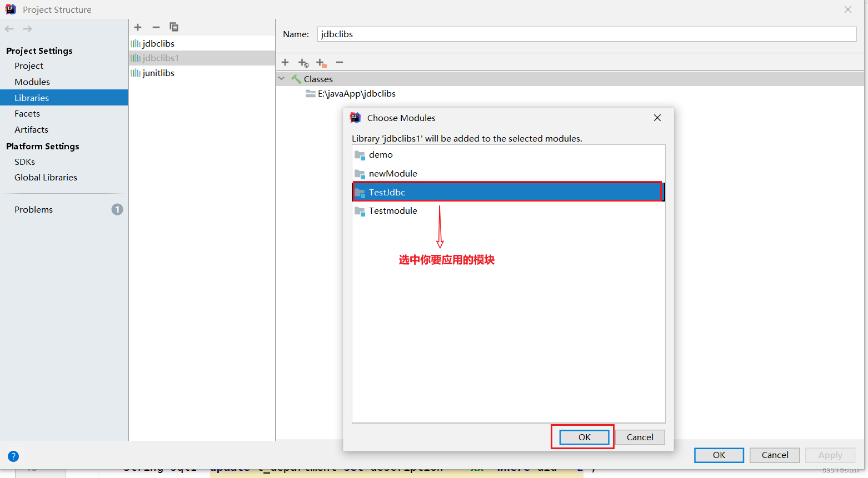Close the Project Structure window
The image size is (868, 478).
tap(848, 9)
